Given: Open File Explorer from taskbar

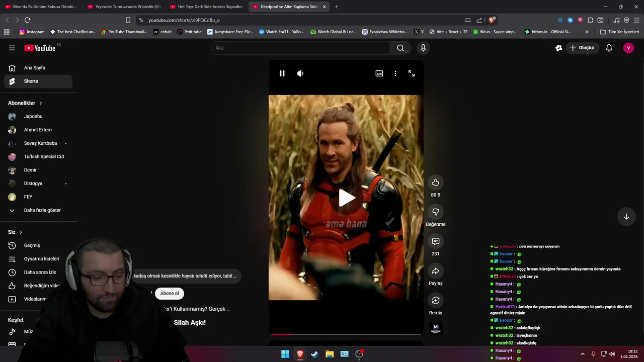Looking at the screenshot, I should pyautogui.click(x=330, y=354).
